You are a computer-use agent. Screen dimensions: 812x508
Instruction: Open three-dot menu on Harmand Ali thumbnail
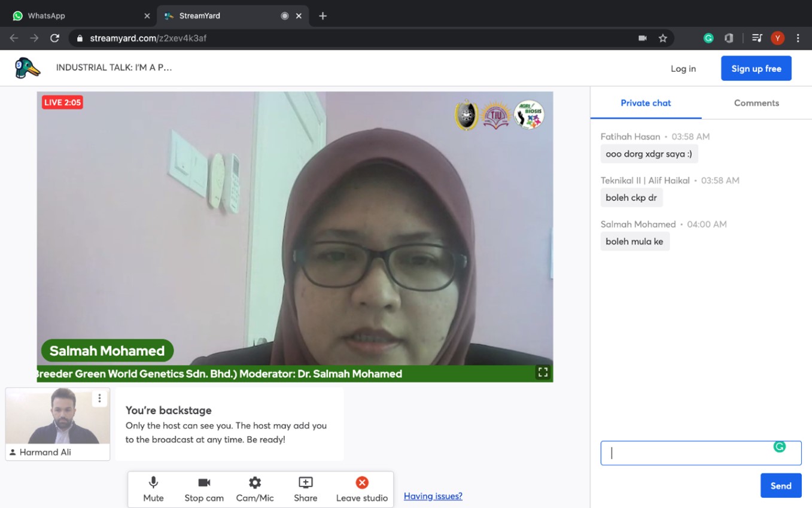(99, 399)
